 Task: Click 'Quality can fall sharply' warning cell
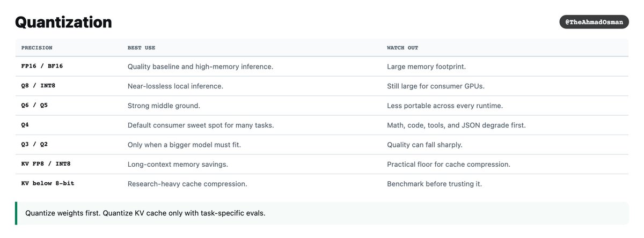[x=425, y=145]
